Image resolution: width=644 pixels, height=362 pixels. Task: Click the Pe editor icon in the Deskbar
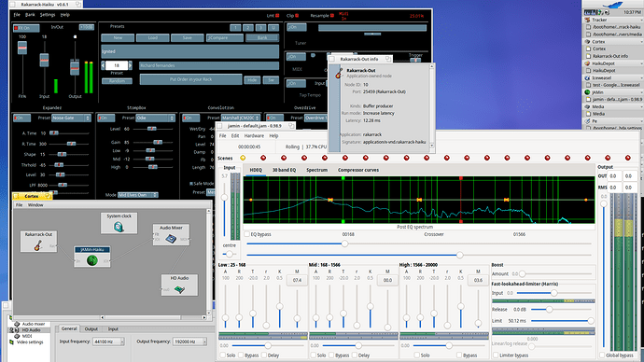point(587,121)
